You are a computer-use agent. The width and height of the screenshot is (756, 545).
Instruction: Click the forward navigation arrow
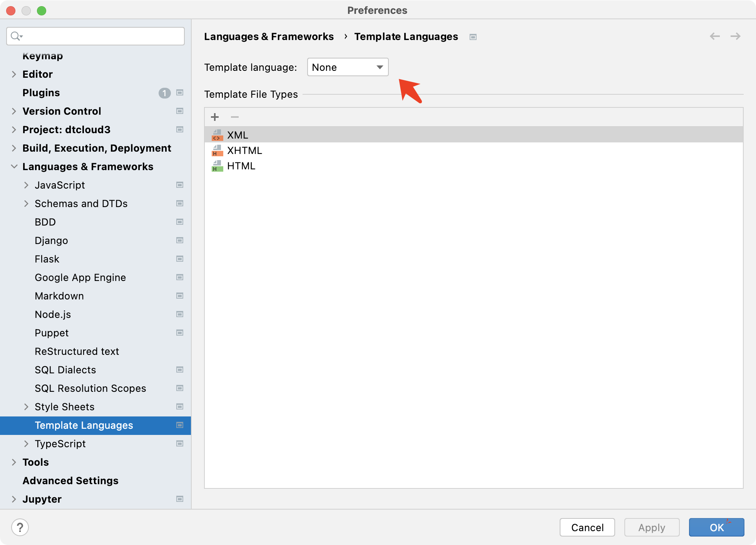pyautogui.click(x=736, y=36)
